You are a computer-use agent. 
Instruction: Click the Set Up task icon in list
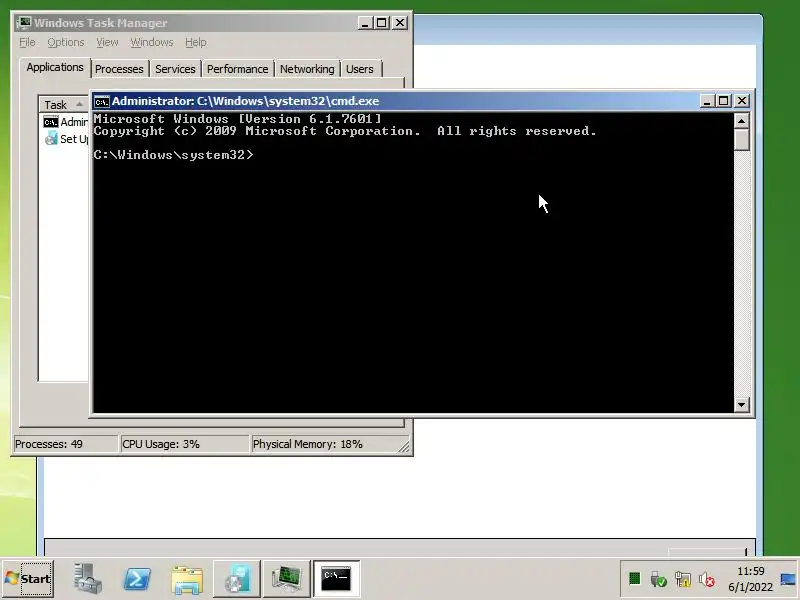tap(51, 138)
